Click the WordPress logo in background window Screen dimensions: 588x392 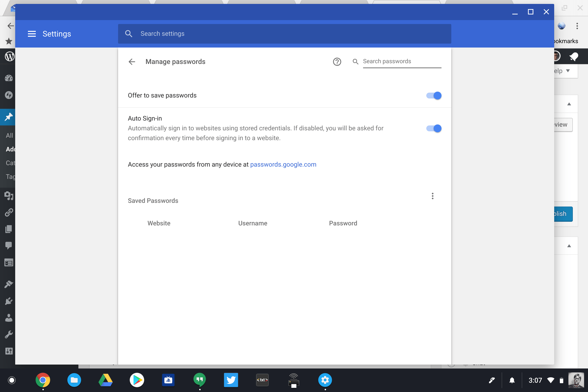10,57
